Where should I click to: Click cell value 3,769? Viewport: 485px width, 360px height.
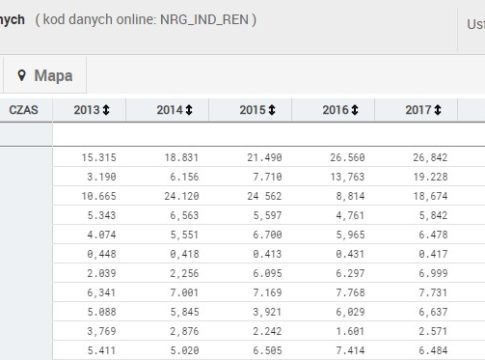click(102, 331)
